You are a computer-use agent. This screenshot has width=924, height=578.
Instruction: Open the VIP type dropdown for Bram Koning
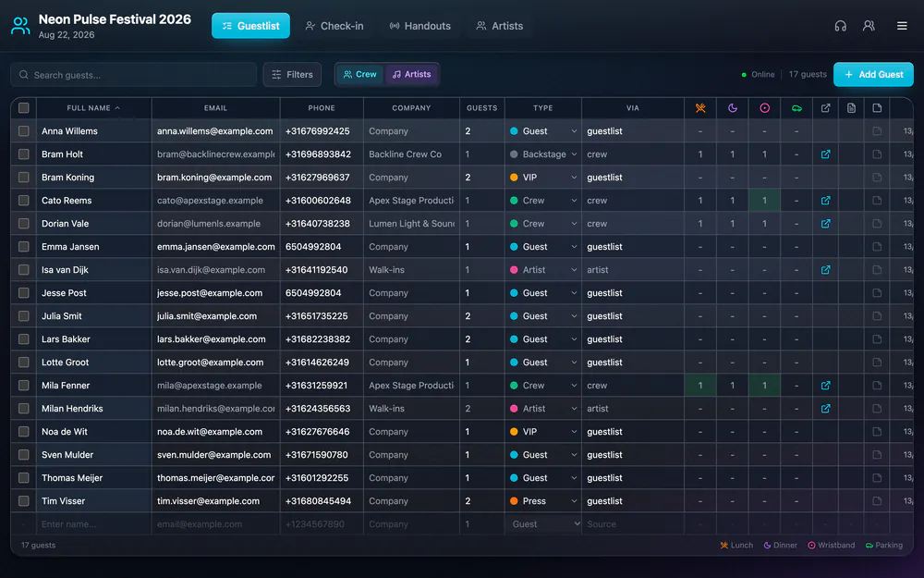(x=543, y=177)
